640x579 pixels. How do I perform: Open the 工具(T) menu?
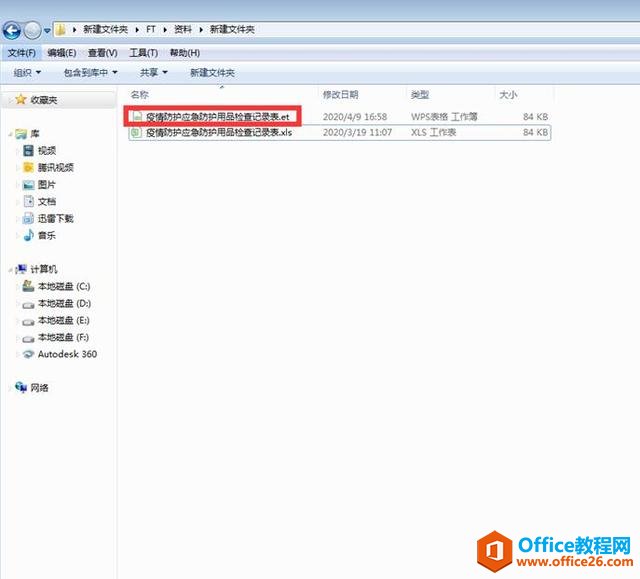click(143, 53)
